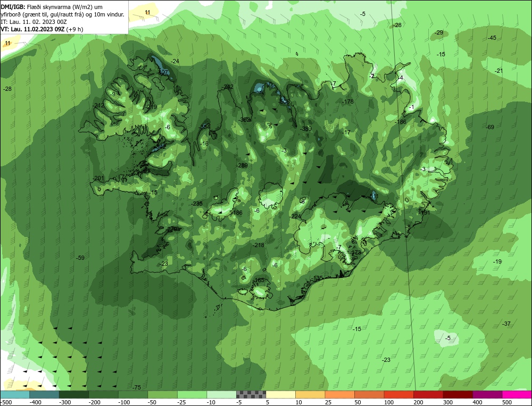The height and width of the screenshot is (406, 532).
Task: Click the -16 map value
Action: [x=204, y=143]
